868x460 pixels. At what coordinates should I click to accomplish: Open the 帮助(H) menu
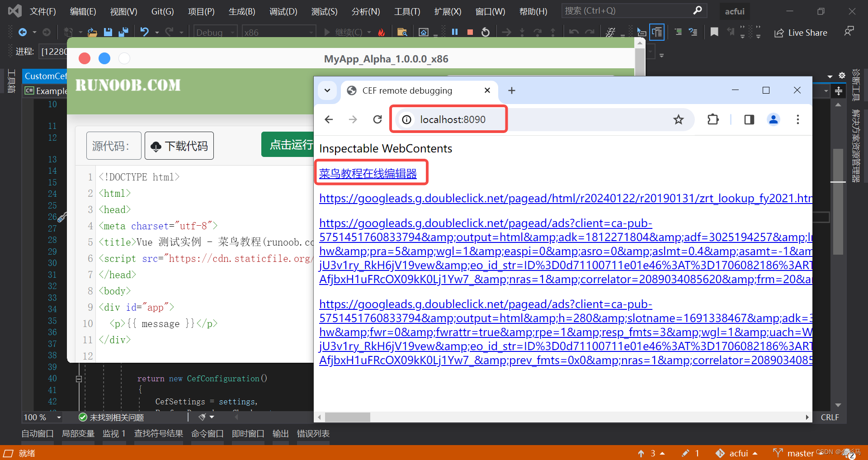[533, 11]
